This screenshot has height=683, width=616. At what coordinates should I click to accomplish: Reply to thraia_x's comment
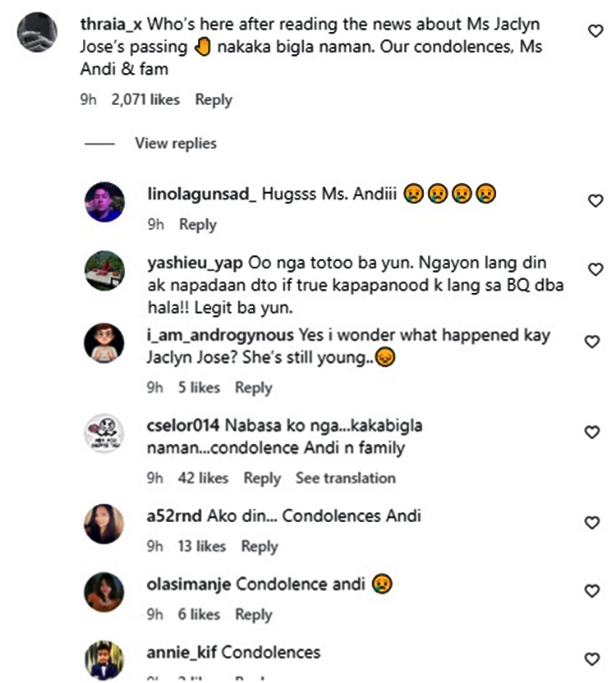pos(214,99)
